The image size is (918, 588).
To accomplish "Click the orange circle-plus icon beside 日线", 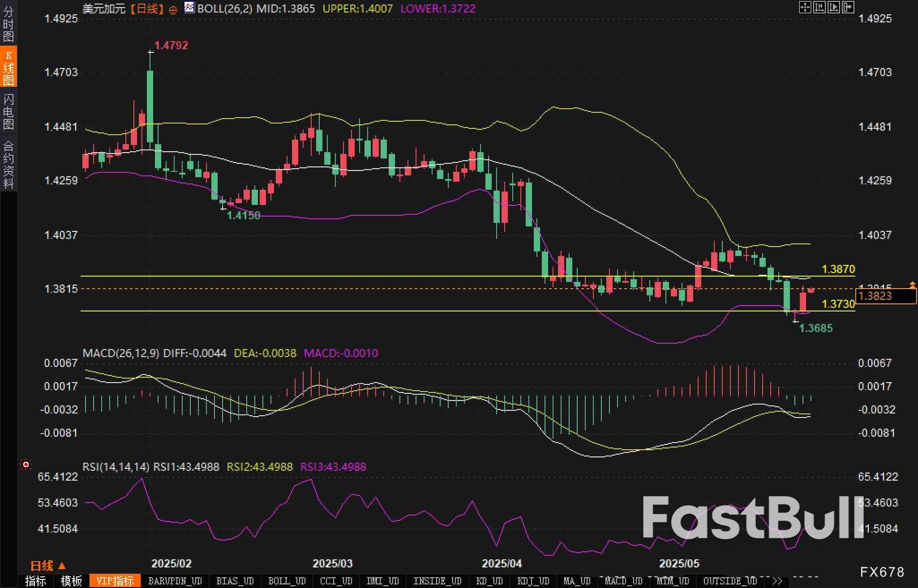I will pyautogui.click(x=173, y=10).
